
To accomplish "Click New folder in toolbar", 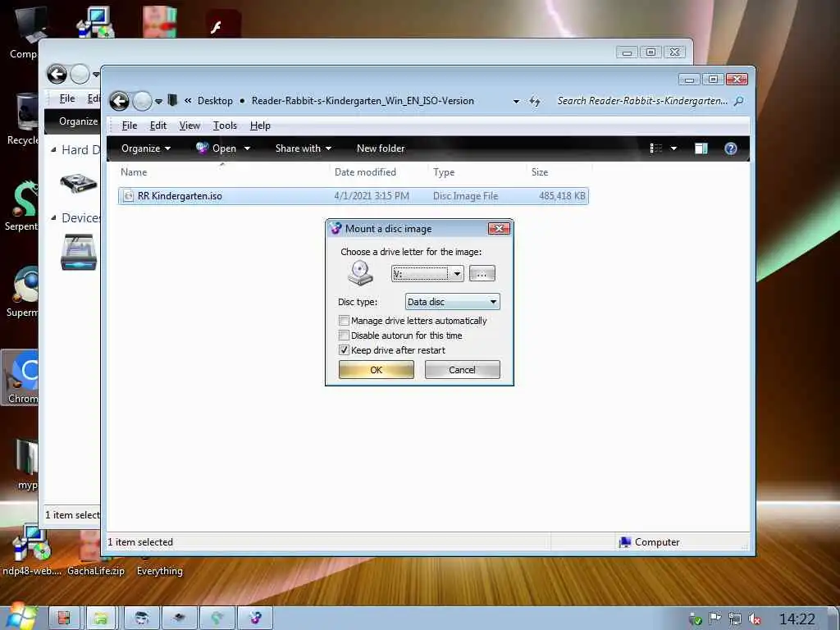I will point(381,148).
